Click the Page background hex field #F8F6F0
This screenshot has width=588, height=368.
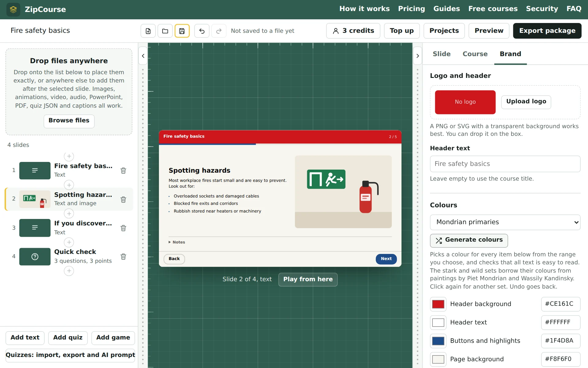pos(560,359)
